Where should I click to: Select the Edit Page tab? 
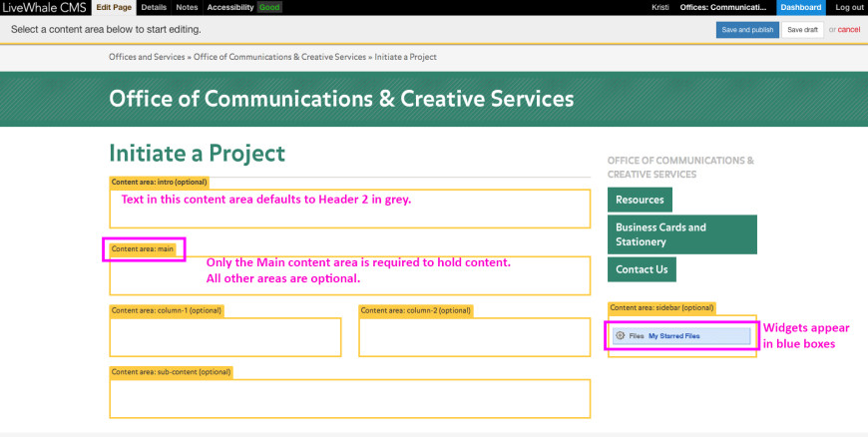point(114,7)
